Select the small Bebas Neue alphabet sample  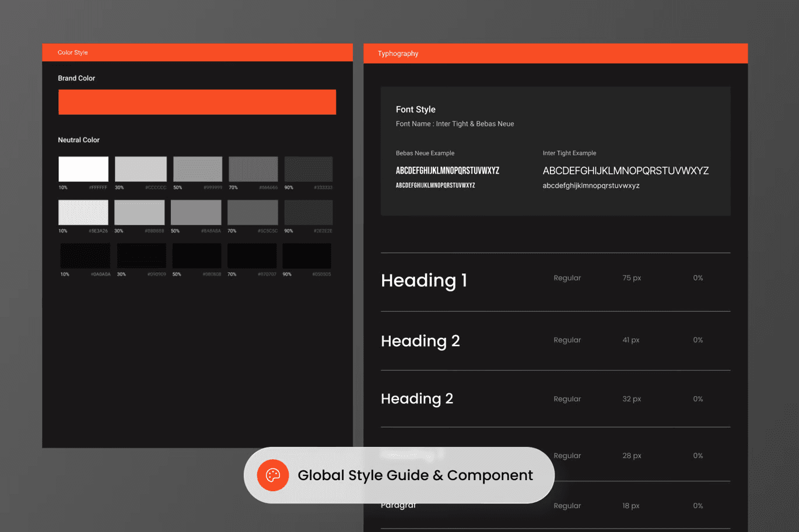coord(436,185)
